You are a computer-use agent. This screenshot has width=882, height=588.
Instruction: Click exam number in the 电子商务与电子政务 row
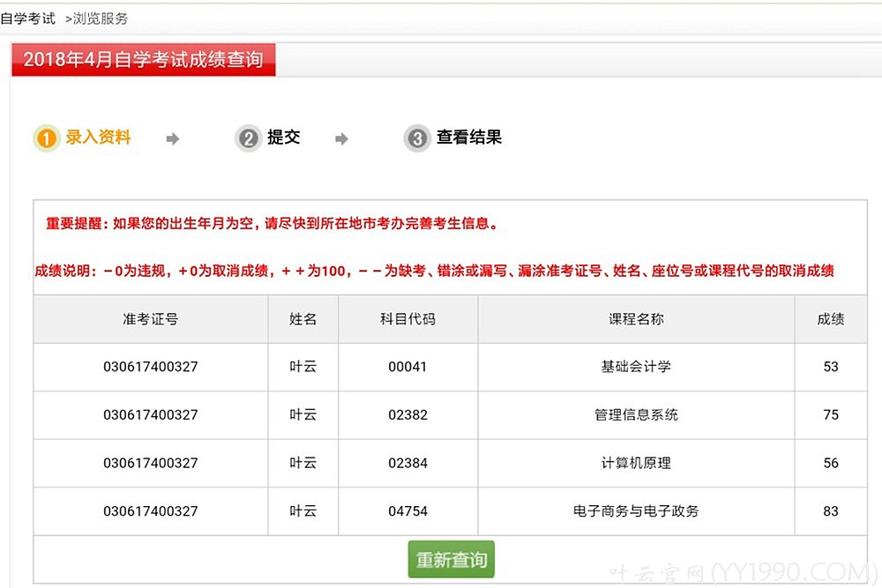pos(151,511)
